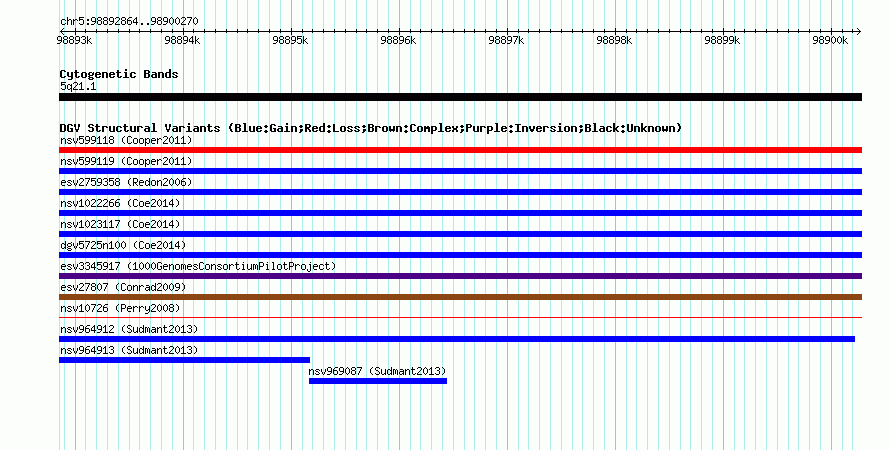Select the blue bar of dgv5725n100

point(460,255)
